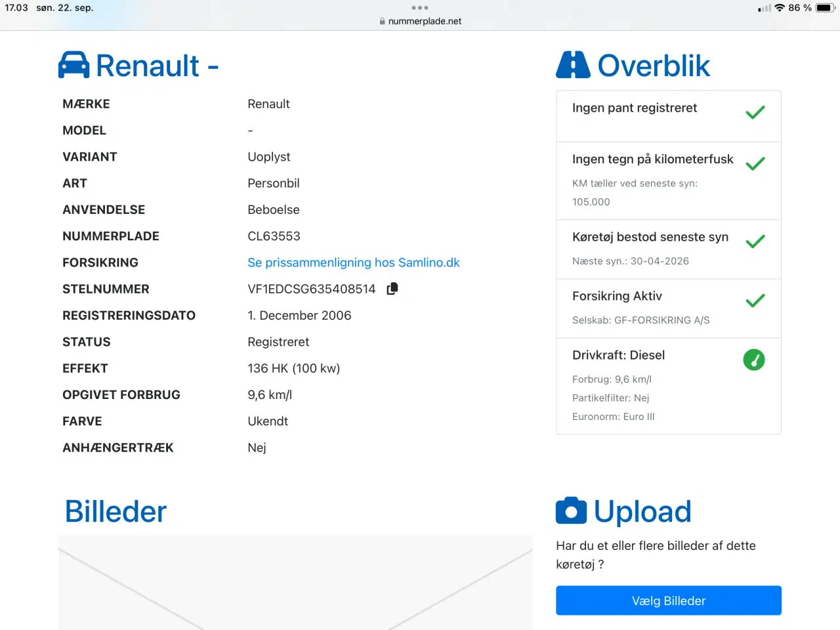This screenshot has width=840, height=630.
Task: Click the STELNUMMER label
Action: click(x=106, y=289)
